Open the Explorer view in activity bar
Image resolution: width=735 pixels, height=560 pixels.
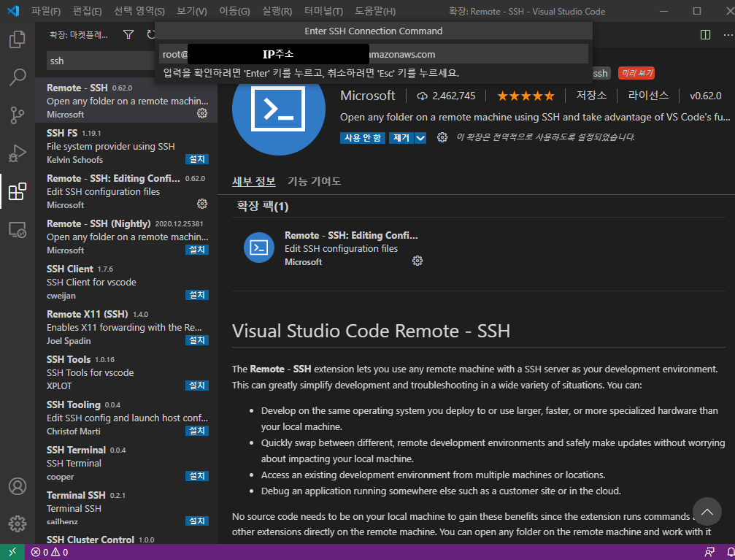[18, 39]
